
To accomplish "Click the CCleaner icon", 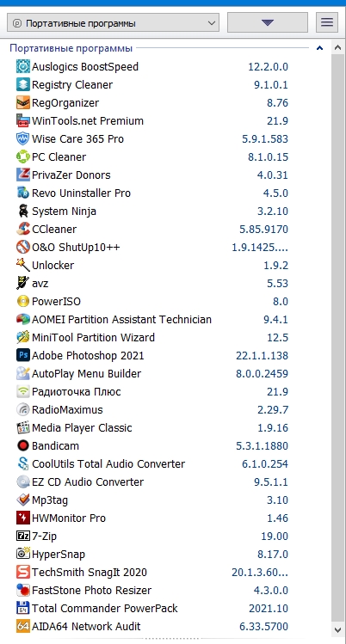I will pos(23,230).
